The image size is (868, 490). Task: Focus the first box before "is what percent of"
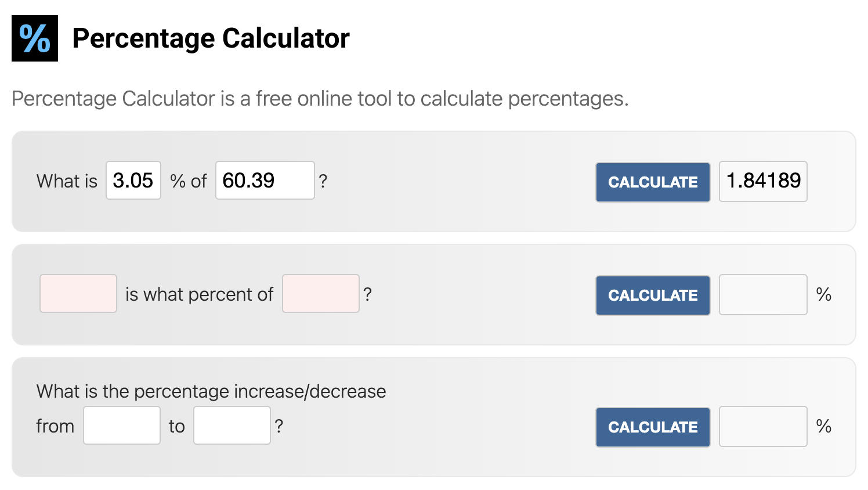point(78,294)
